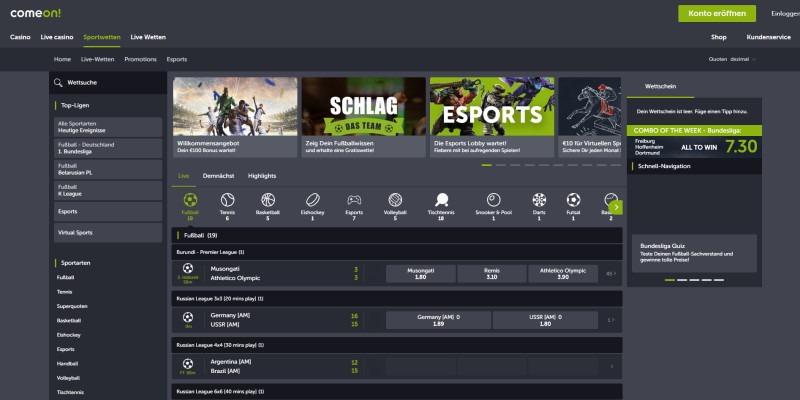Screen dimensions: 800x400
Task: Select the Futsal sport icon
Action: [573, 199]
